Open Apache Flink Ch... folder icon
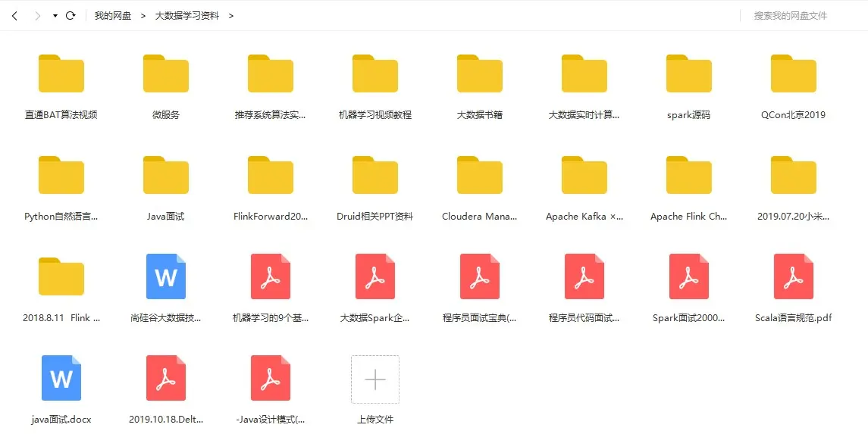Screen dimensions: 868x434 (688, 175)
